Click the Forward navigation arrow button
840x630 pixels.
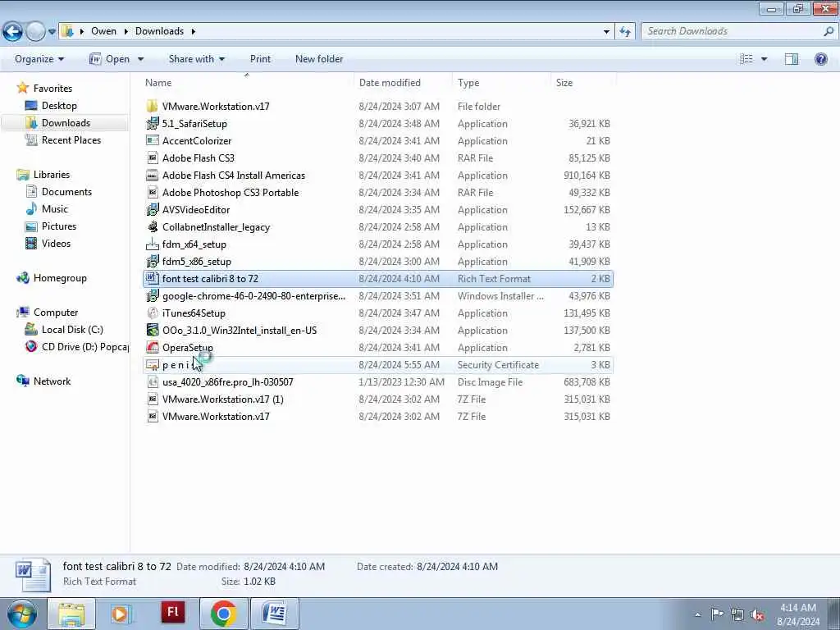35,32
